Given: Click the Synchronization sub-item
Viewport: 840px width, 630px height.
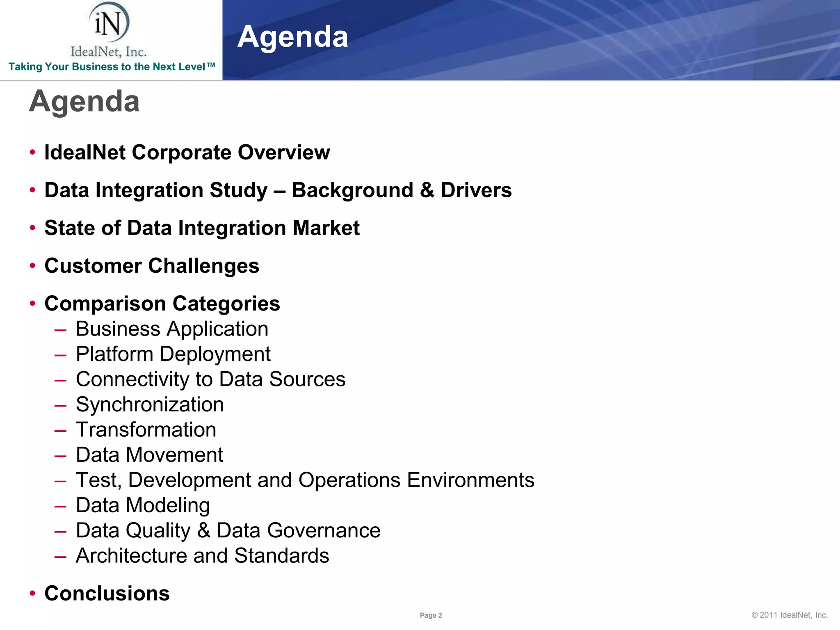Looking at the screenshot, I should (150, 404).
